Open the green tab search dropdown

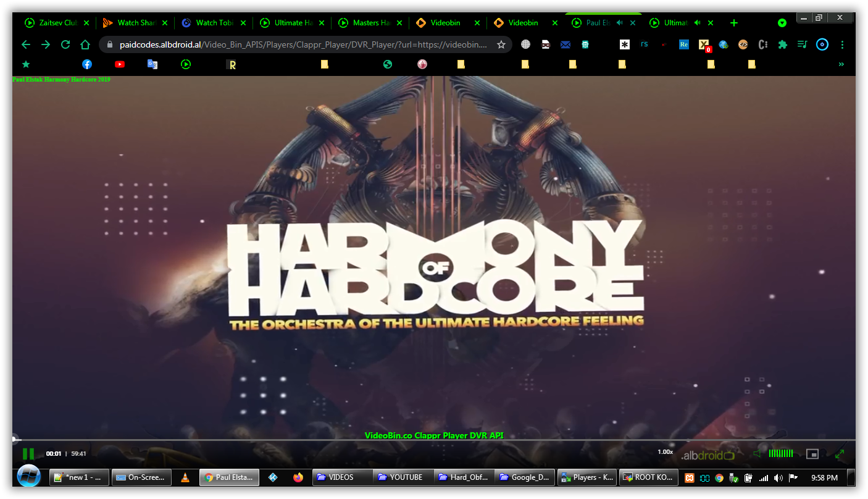click(x=782, y=23)
